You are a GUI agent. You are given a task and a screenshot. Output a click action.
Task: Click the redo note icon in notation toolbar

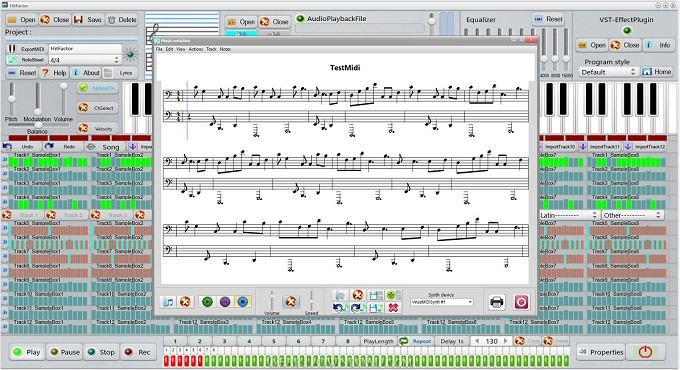(x=358, y=308)
